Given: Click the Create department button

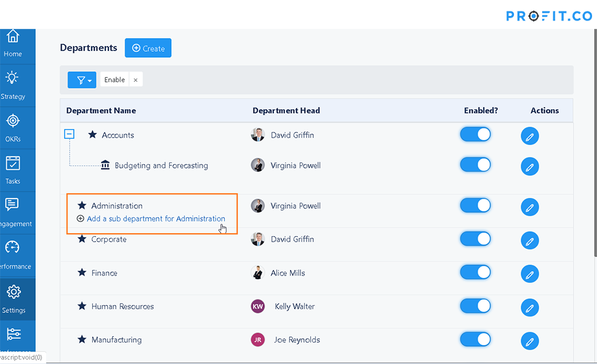Looking at the screenshot, I should (x=148, y=47).
